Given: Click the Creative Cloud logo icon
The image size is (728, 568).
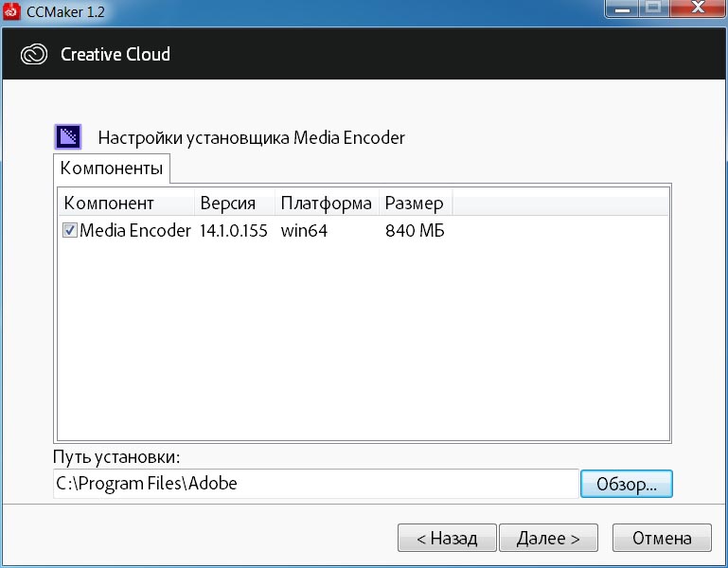Looking at the screenshot, I should pos(34,54).
